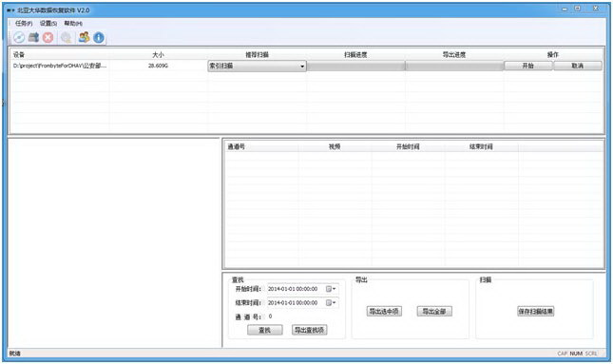613x364 pixels.
Task: Click the 通道号 column header
Action: [x=236, y=146]
